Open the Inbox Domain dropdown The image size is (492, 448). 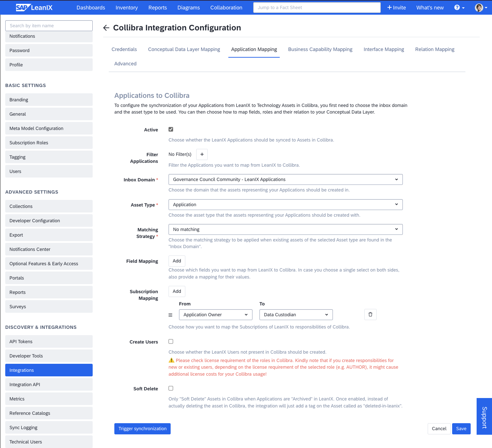285,180
